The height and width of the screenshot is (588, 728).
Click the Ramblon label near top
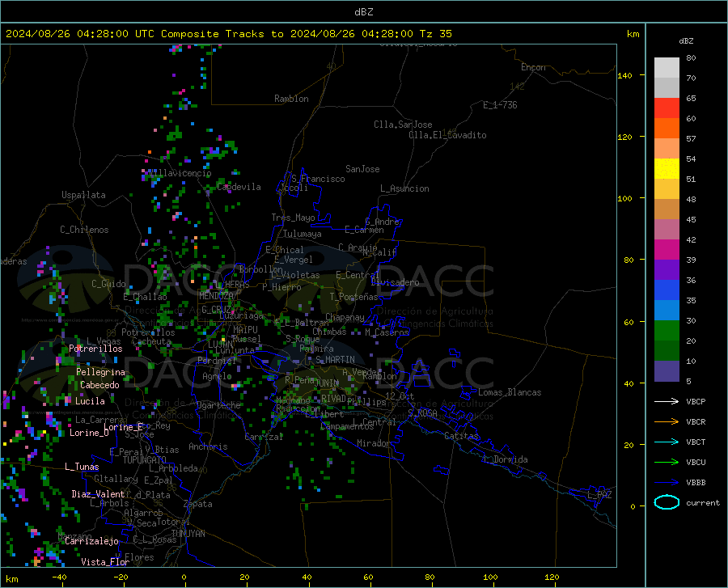point(291,99)
